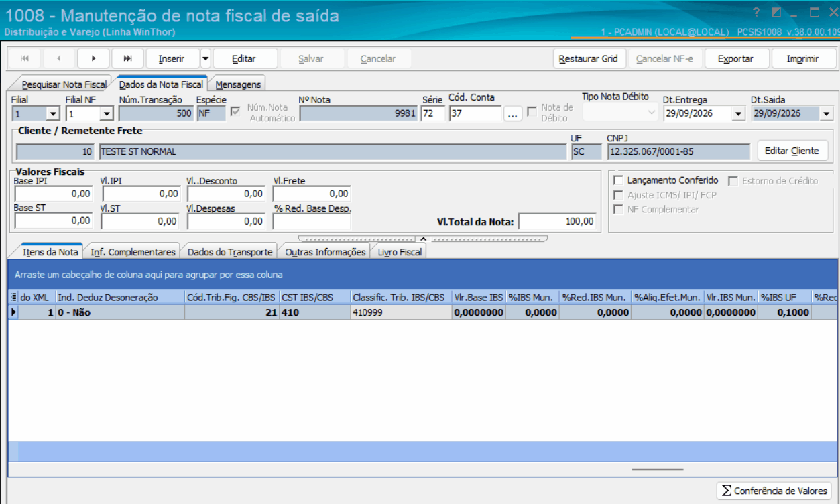Click the Cód. Conta lookup ellipsis button
Screen dimensions: 840x504
(513, 114)
